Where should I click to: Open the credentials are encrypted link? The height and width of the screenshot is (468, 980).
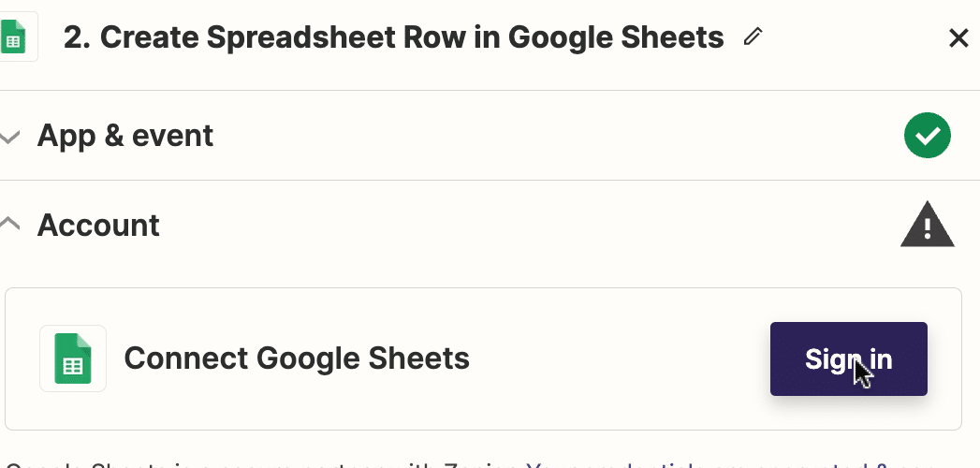click(x=730, y=465)
